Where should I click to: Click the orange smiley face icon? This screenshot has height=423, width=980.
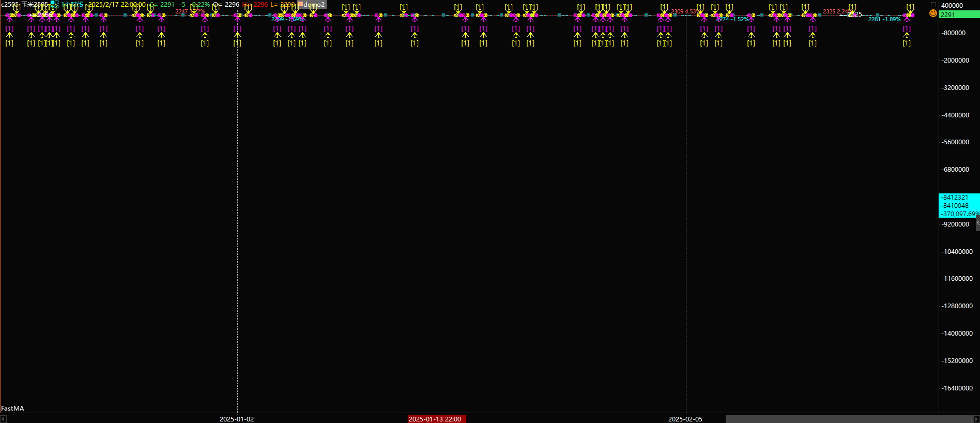coord(933,13)
